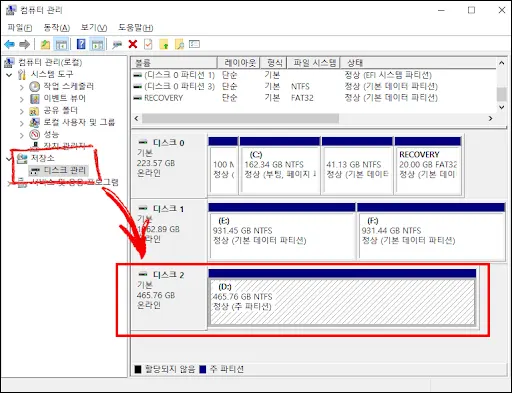Click the 컴퓨터 관리 title bar icon
This screenshot has width=512, height=393.
point(10,10)
